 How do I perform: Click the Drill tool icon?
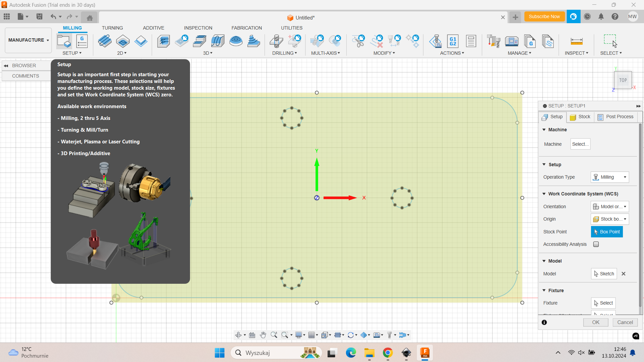(276, 41)
